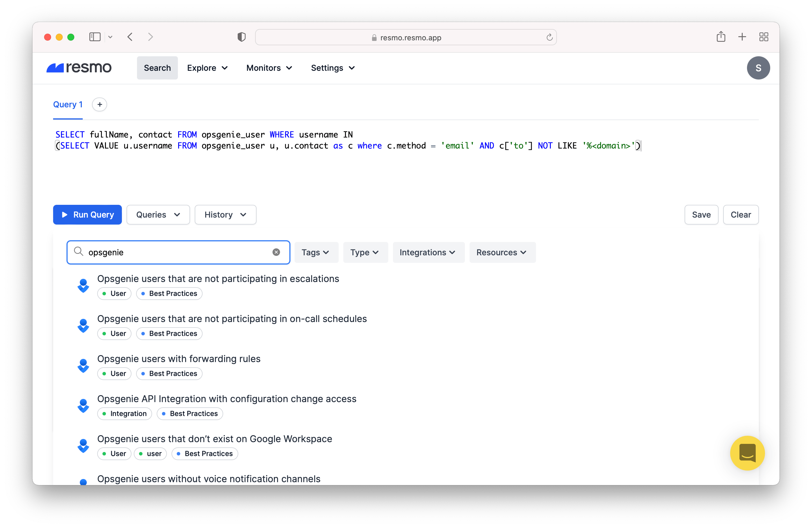The width and height of the screenshot is (812, 528).
Task: Click the magnifier icon in the search field
Action: 78,251
